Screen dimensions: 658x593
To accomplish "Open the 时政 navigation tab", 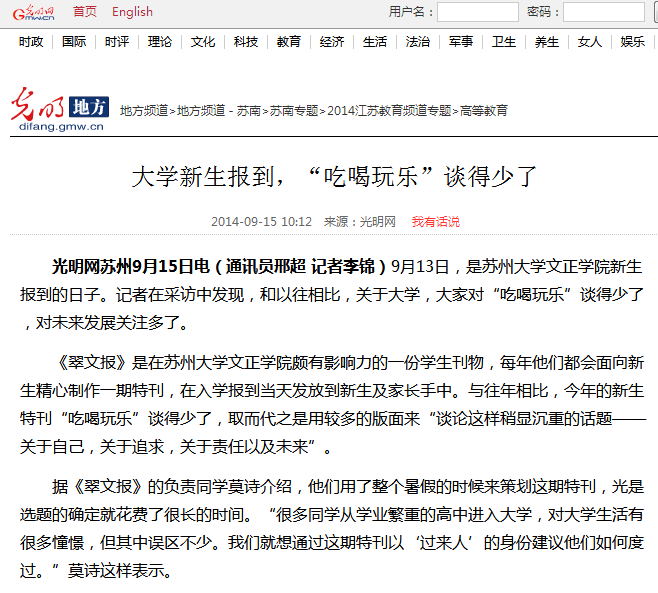I will 31,42.
